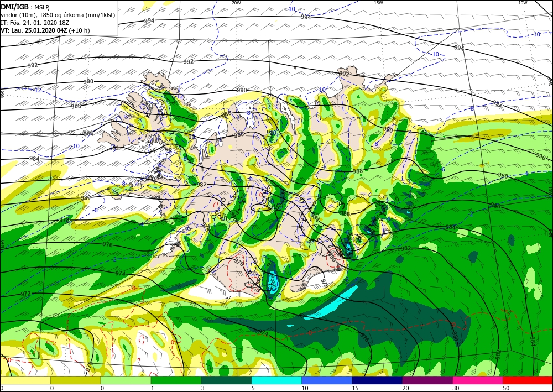The width and height of the screenshot is (553, 392).
Task: Click the legend scale value 1
Action: click(153, 388)
